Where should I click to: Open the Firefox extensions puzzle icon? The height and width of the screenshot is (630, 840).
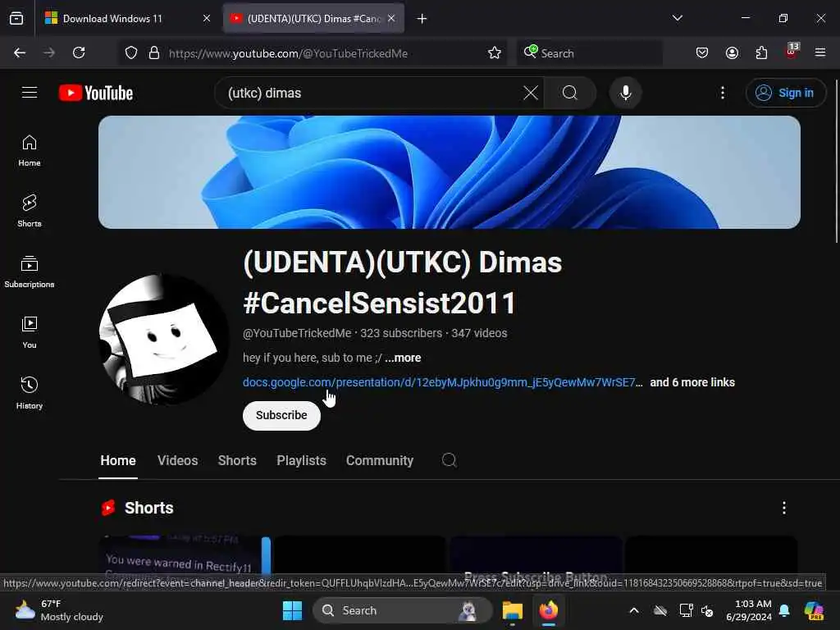click(761, 52)
